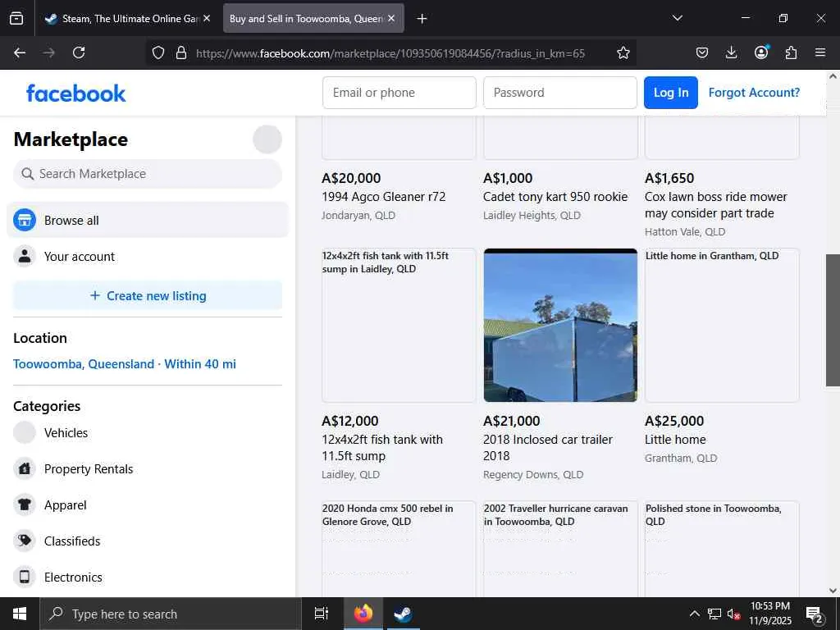Open 2018 Inclosed car trailer listing title

(547, 448)
